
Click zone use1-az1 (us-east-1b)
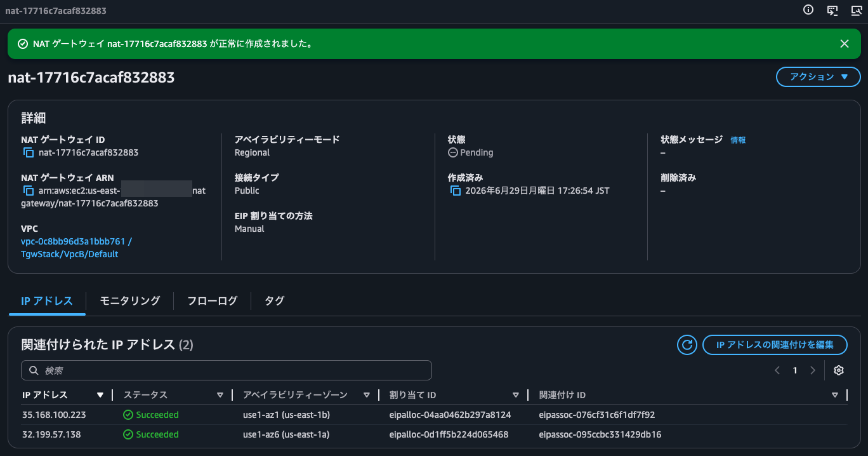pos(286,415)
